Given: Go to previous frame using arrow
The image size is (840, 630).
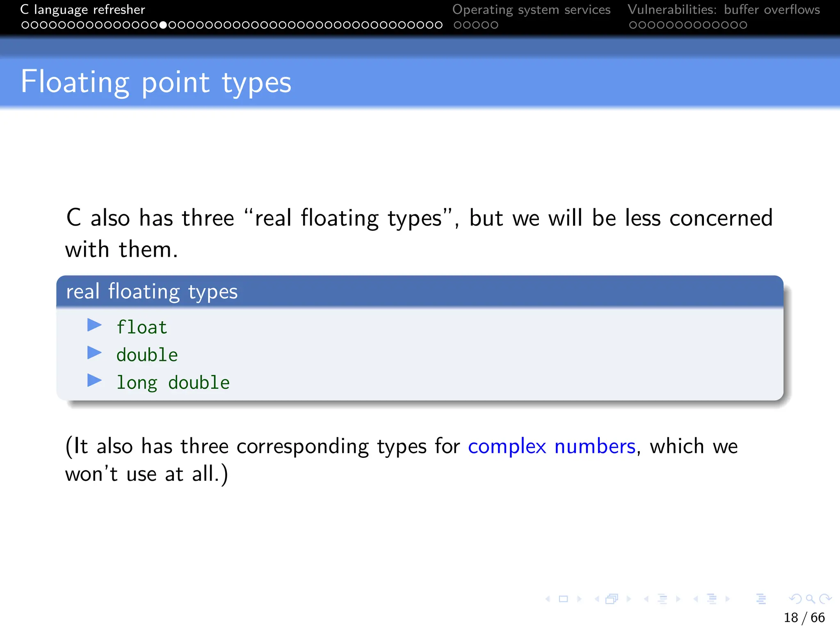Looking at the screenshot, I should (597, 599).
